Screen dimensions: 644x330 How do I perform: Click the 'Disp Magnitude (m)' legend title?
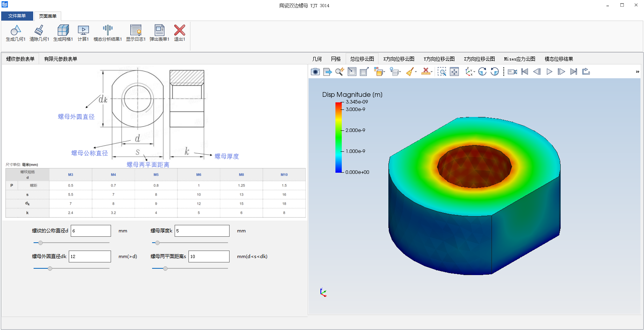(352, 94)
